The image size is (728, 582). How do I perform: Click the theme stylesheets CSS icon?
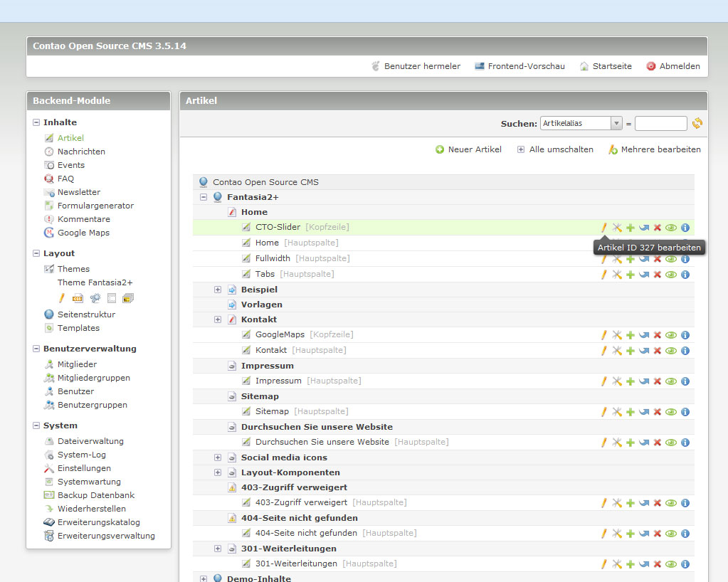pyautogui.click(x=78, y=298)
